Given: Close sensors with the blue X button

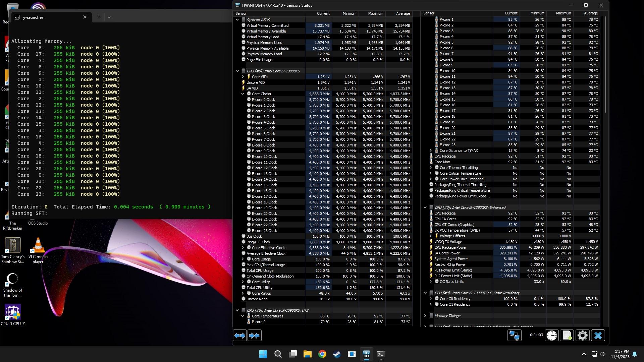Looking at the screenshot, I should pos(598,336).
